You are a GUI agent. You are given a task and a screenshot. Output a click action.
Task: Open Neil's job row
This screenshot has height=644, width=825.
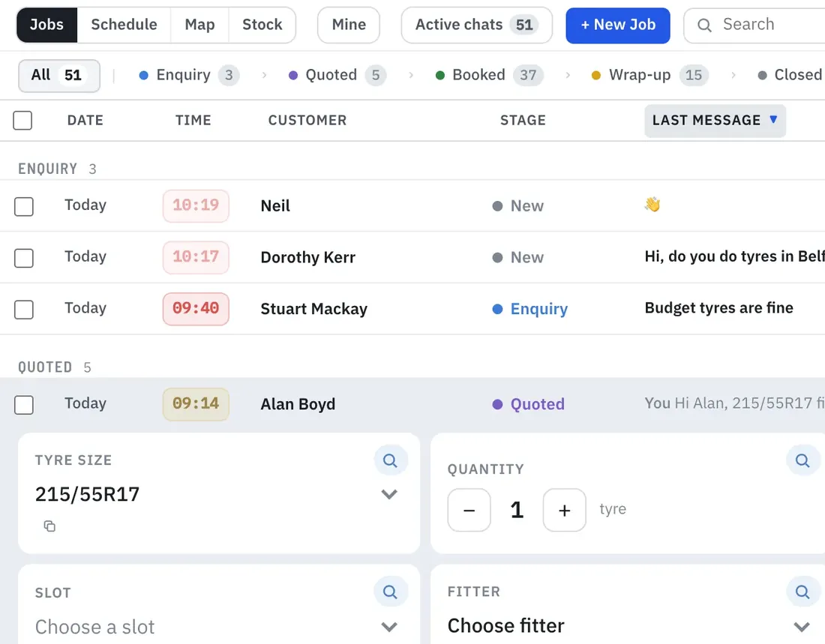(412, 205)
